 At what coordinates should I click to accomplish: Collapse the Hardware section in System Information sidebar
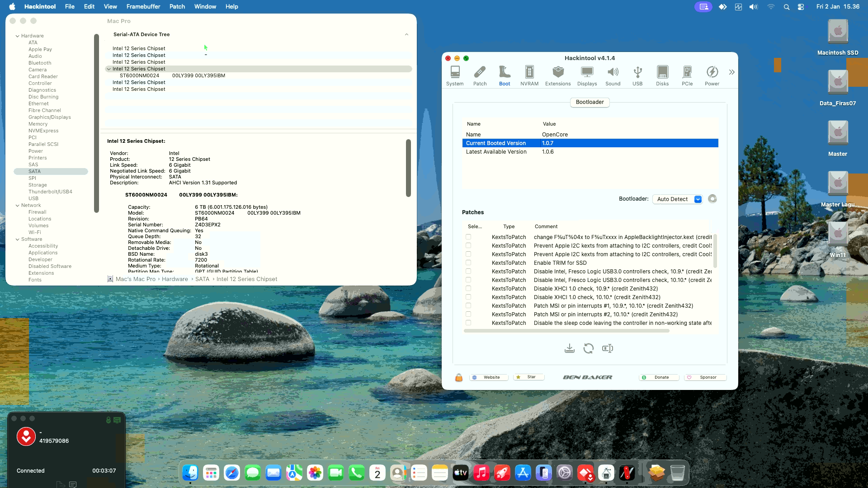[18, 36]
